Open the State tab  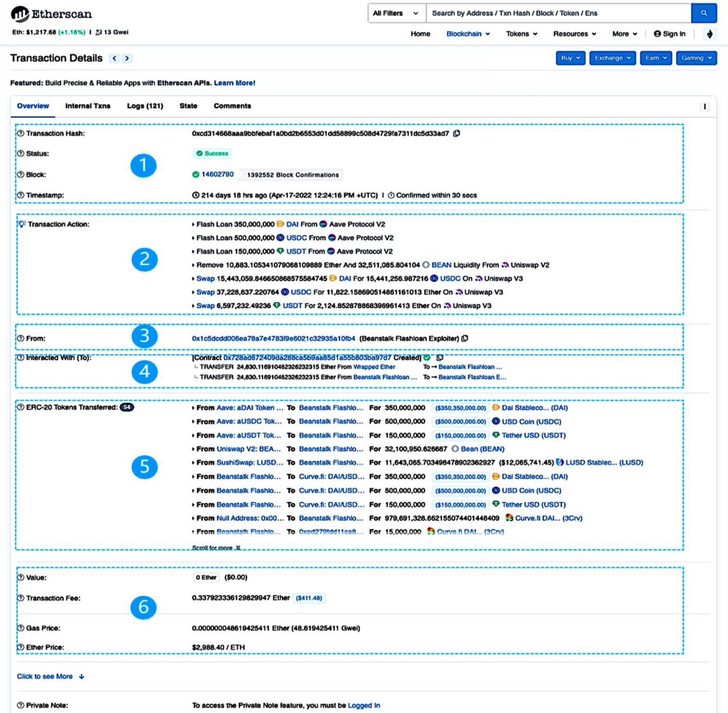pos(188,106)
